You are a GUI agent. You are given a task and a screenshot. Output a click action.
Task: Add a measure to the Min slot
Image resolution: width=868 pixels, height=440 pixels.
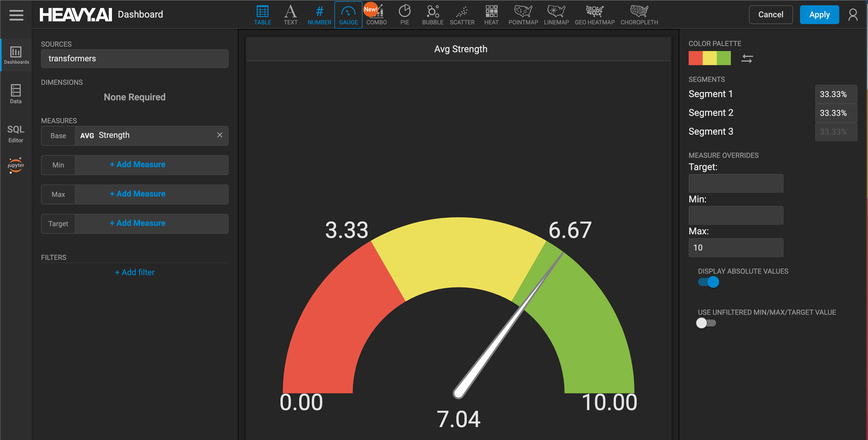(x=137, y=165)
